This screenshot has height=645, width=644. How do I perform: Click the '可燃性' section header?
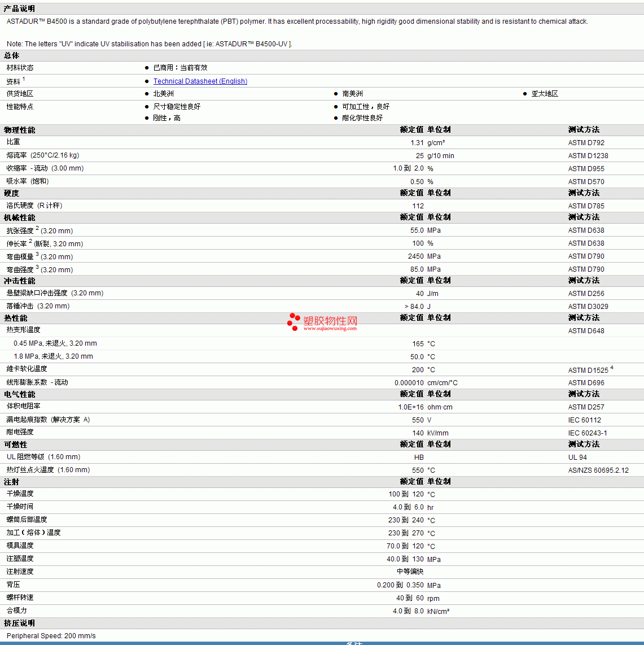point(16,444)
